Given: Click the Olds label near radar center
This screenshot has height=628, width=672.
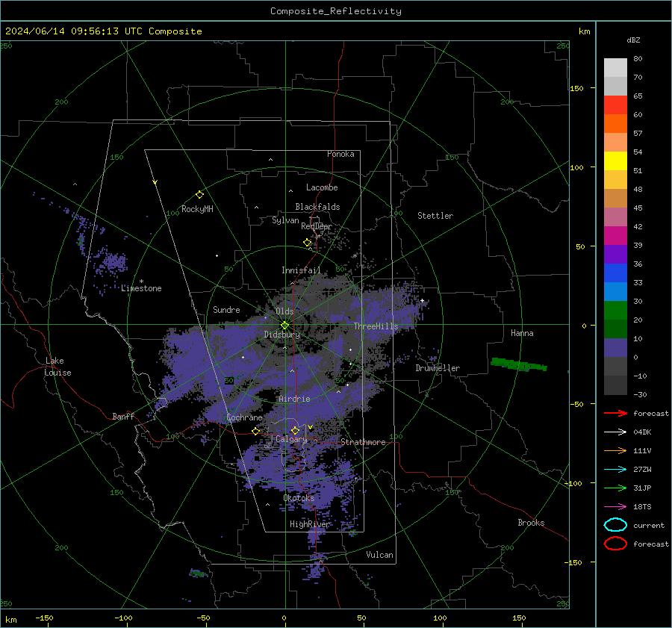Looking at the screenshot, I should coord(284,311).
